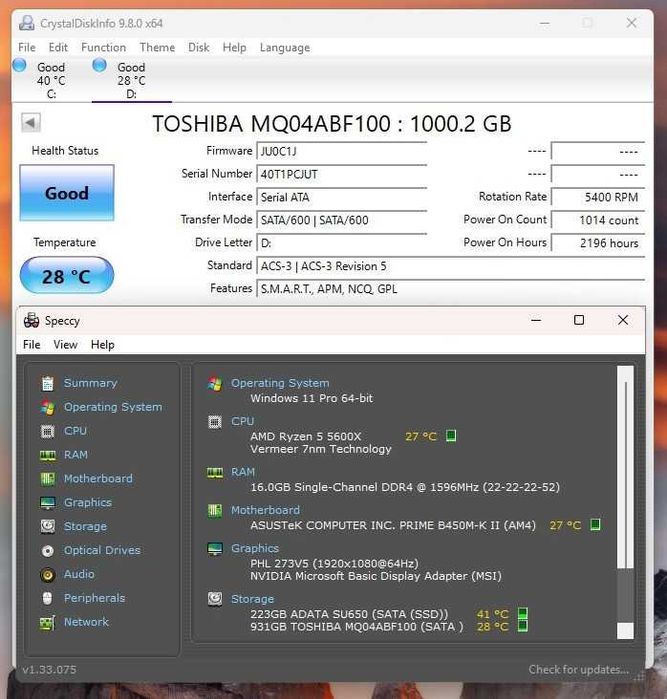The width and height of the screenshot is (667, 699).
Task: Click the blue status circle for drive D:
Action: pos(99,66)
